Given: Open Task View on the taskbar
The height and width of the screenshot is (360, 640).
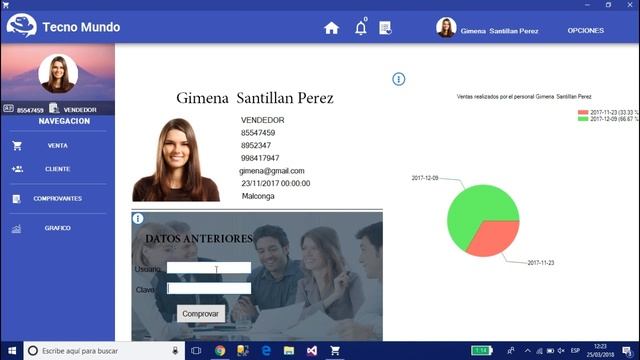Looking at the screenshot, I should (x=196, y=351).
